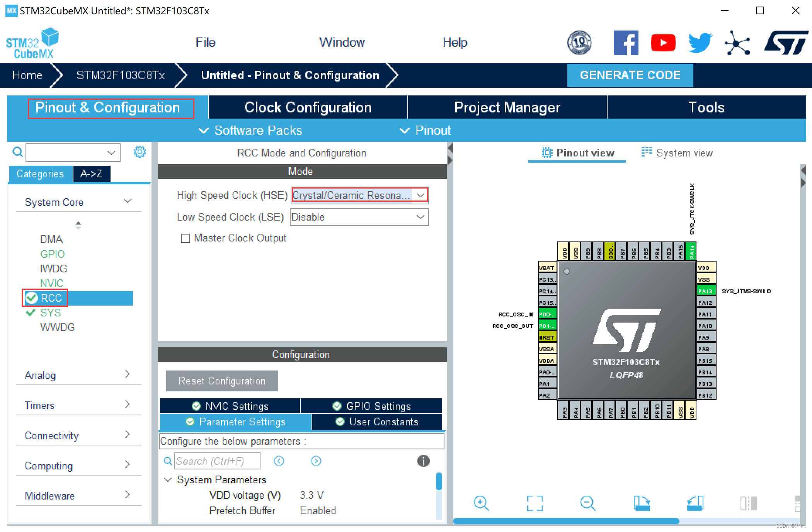This screenshot has width=812, height=532.
Task: Go to Home breadcrumb
Action: [x=27, y=75]
